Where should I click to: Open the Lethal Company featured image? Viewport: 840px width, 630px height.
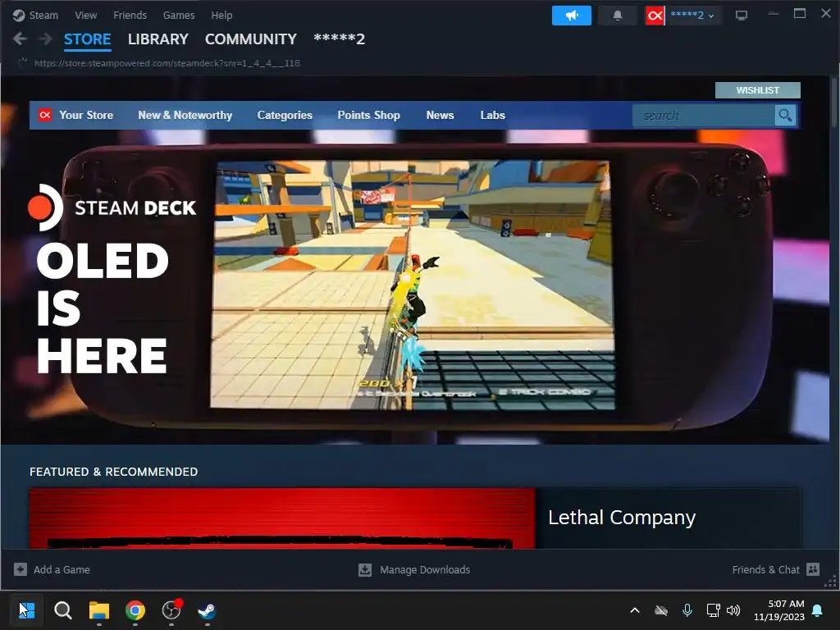(282, 518)
